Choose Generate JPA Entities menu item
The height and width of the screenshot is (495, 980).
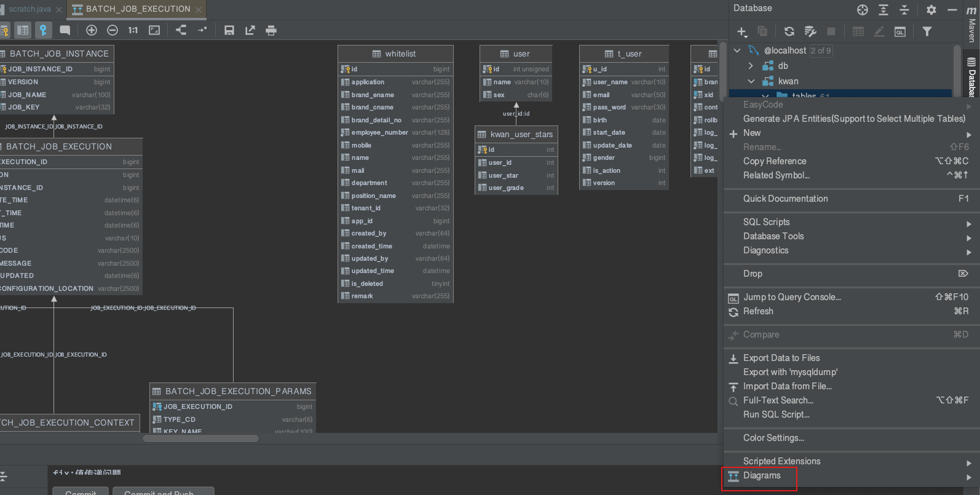[x=852, y=119]
